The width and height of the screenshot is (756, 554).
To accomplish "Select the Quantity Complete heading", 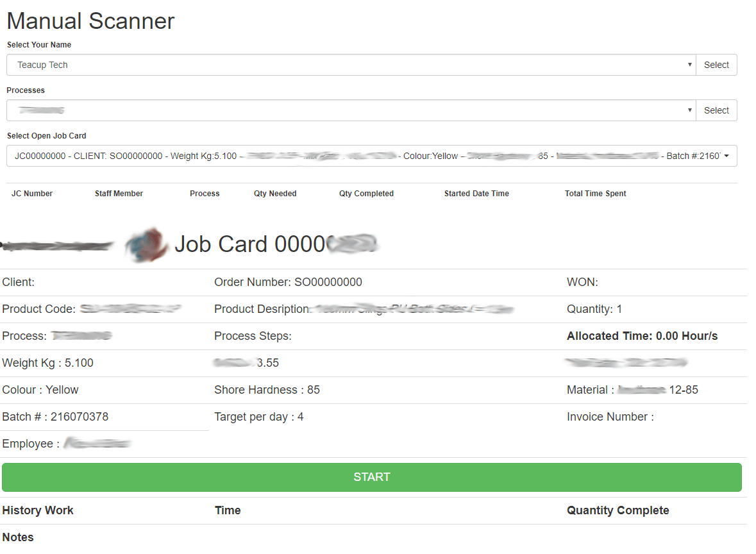I will click(x=617, y=510).
